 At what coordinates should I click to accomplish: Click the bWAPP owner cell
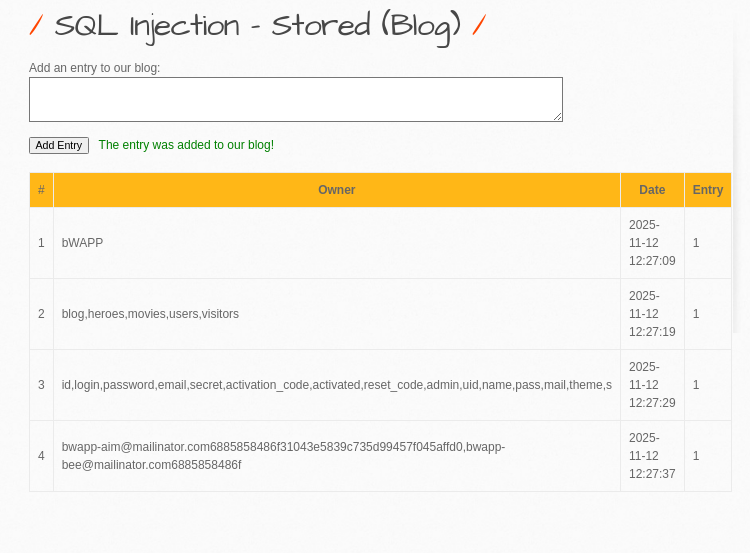pyautogui.click(x=82, y=243)
